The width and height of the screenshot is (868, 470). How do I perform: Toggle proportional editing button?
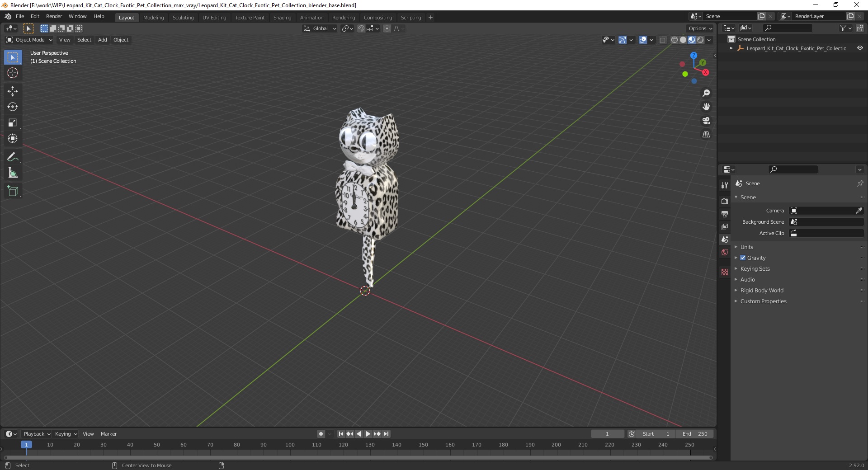(387, 28)
